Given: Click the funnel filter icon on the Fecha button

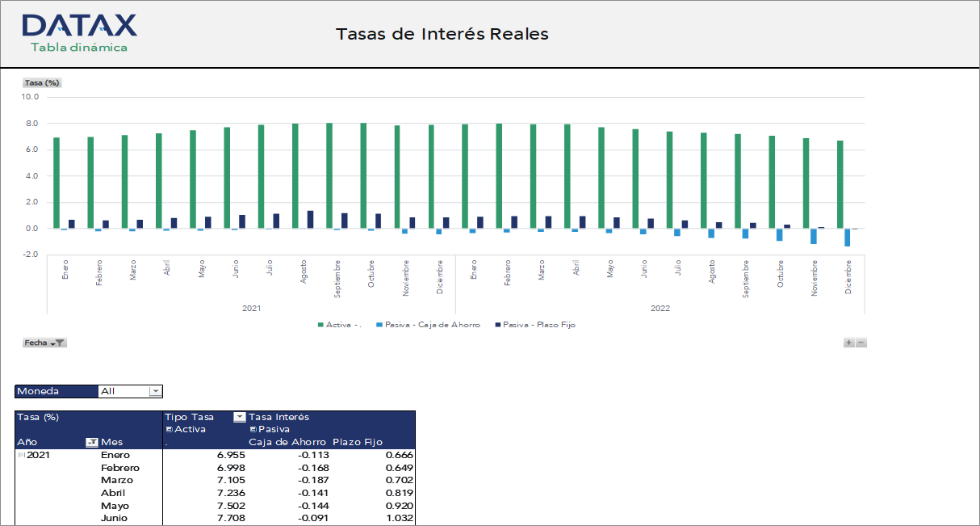Looking at the screenshot, I should point(60,343).
